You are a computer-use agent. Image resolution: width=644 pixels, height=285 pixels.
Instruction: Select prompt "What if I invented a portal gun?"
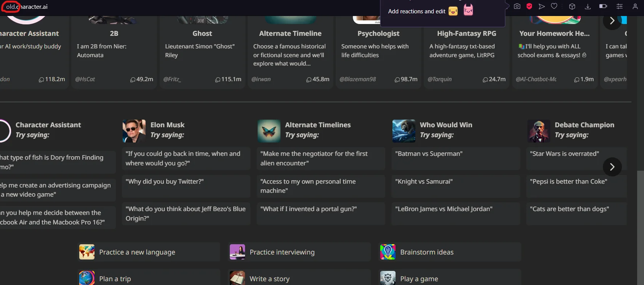321,214
